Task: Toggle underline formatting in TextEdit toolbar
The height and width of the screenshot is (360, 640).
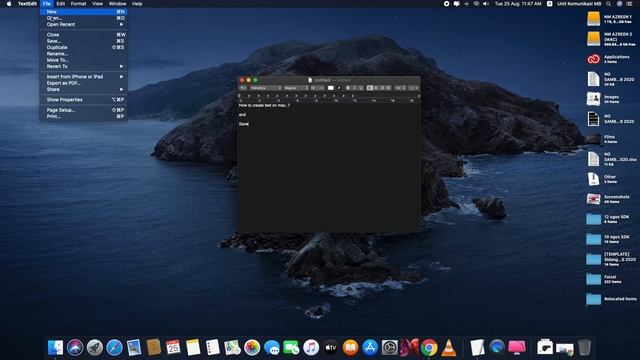Action: pyautogui.click(x=360, y=88)
